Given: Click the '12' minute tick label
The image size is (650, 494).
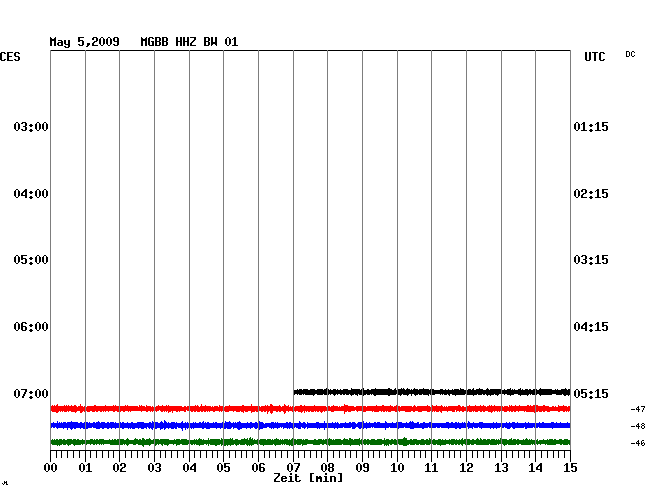Looking at the screenshot, I should click(466, 468).
